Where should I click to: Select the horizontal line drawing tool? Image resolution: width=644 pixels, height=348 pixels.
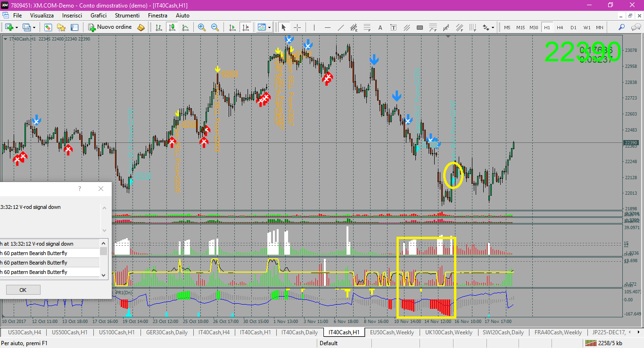coord(327,27)
